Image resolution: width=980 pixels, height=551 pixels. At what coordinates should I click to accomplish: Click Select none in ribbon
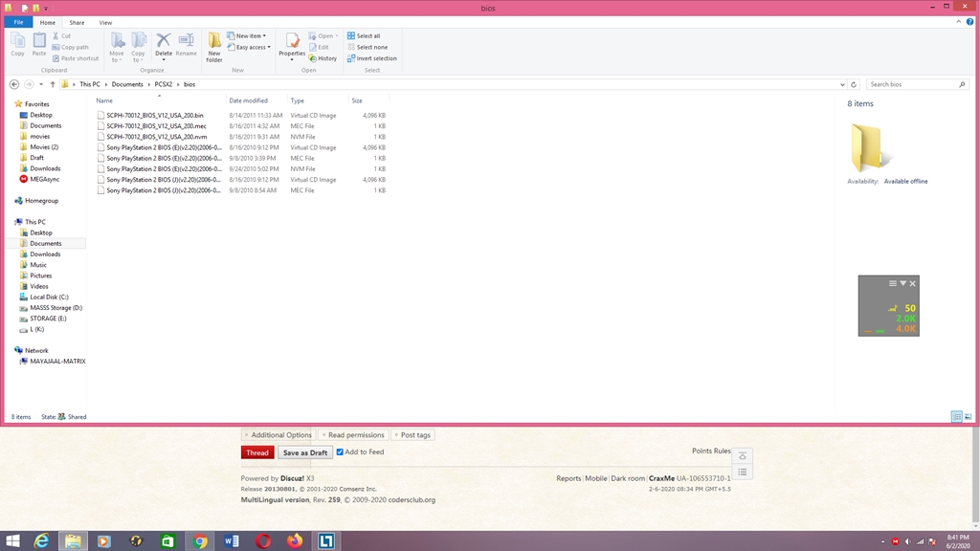[x=367, y=47]
